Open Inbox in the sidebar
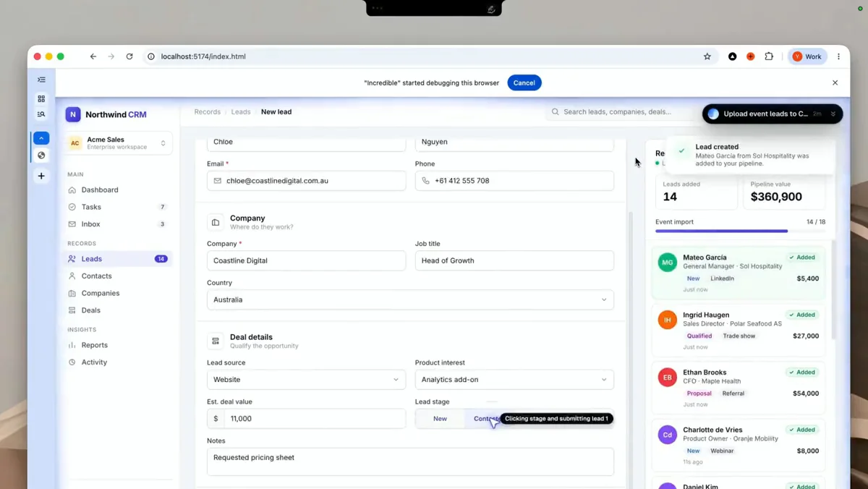The image size is (868, 489). pyautogui.click(x=119, y=224)
